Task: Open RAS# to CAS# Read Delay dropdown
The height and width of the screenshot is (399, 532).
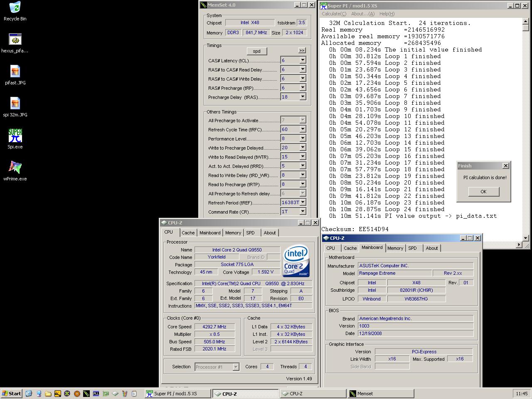Action: pos(303,69)
